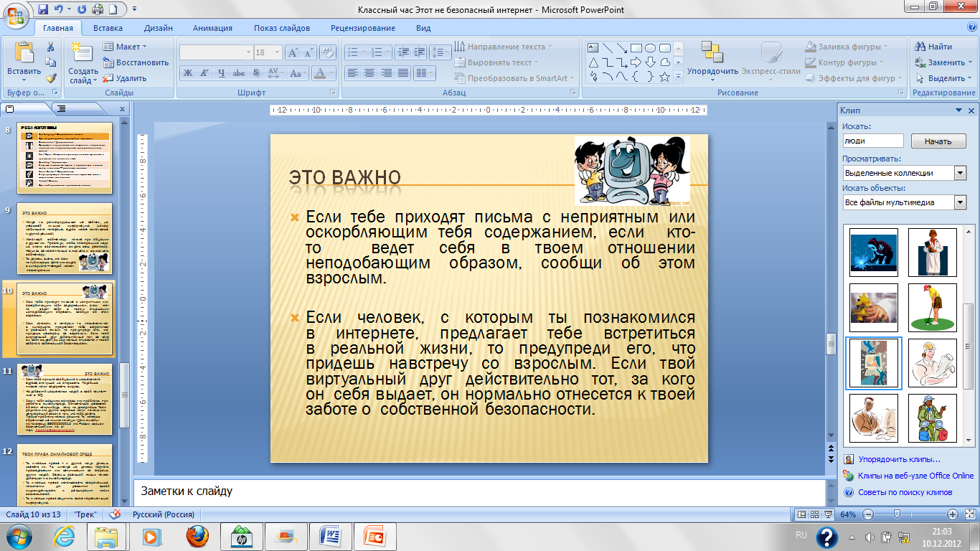Toggle italic К formatting
This screenshot has width=980, height=551.
[205, 72]
